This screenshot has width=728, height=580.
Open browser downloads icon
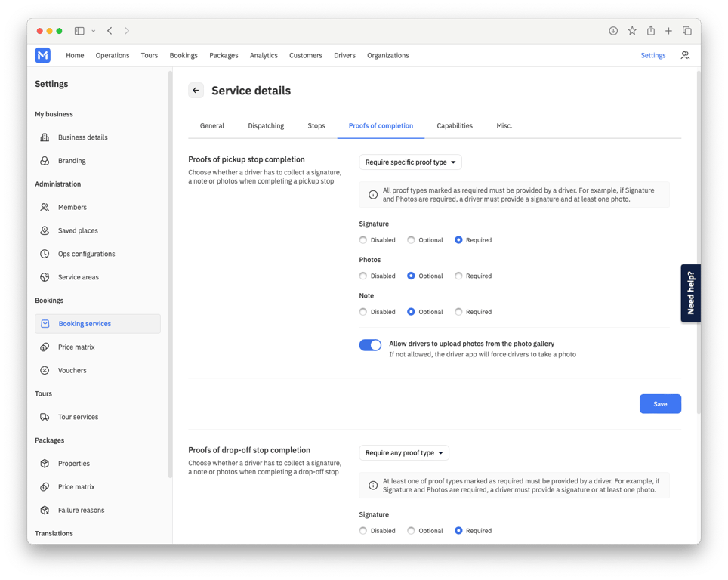point(613,31)
